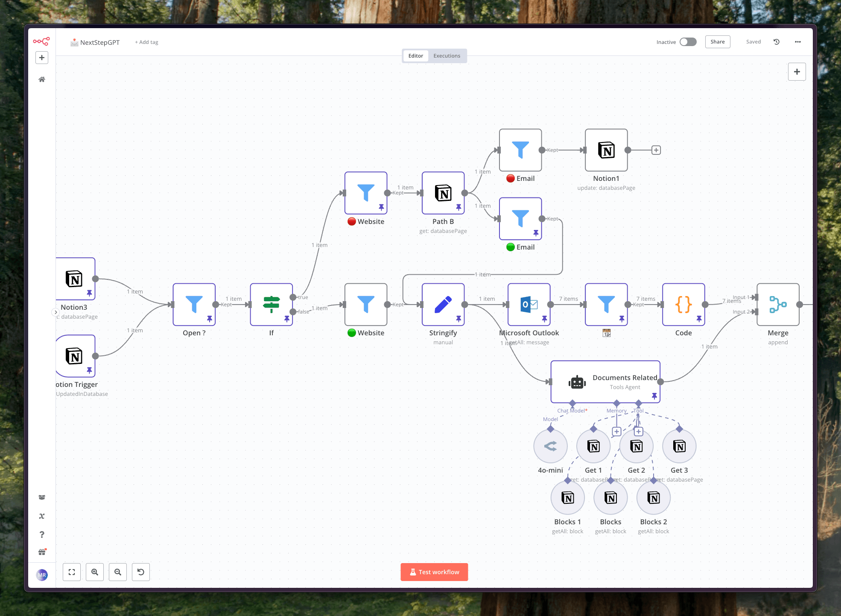Click the Saved status text
Viewport: 841px width, 616px height.
(x=753, y=42)
